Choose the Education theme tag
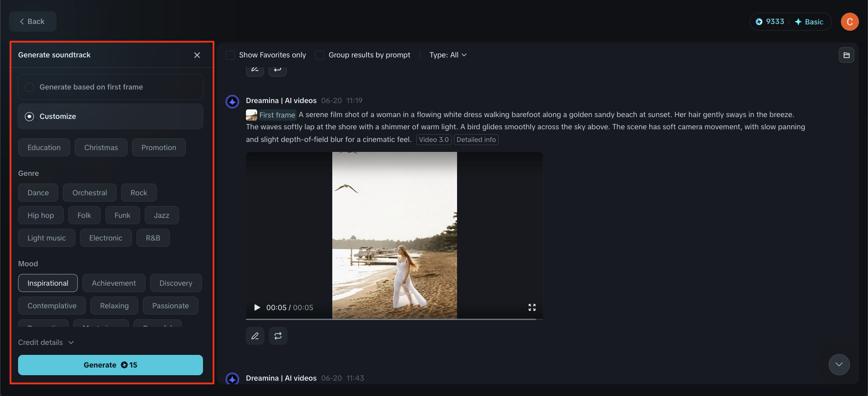 pyautogui.click(x=44, y=147)
